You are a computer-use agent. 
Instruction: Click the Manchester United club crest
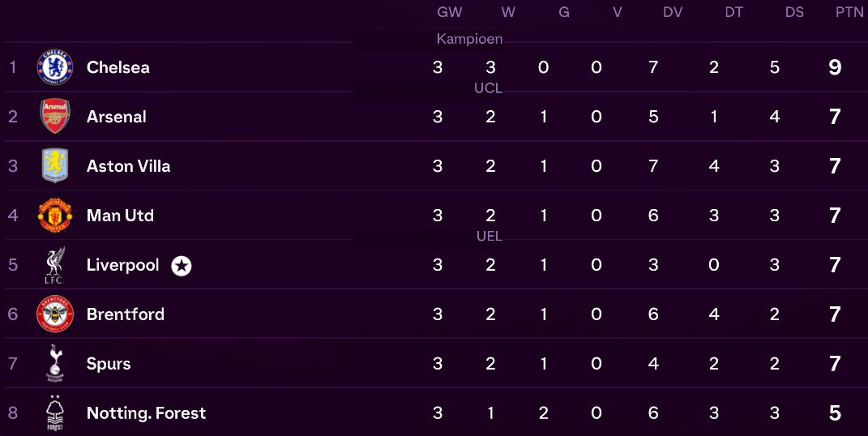tap(55, 216)
